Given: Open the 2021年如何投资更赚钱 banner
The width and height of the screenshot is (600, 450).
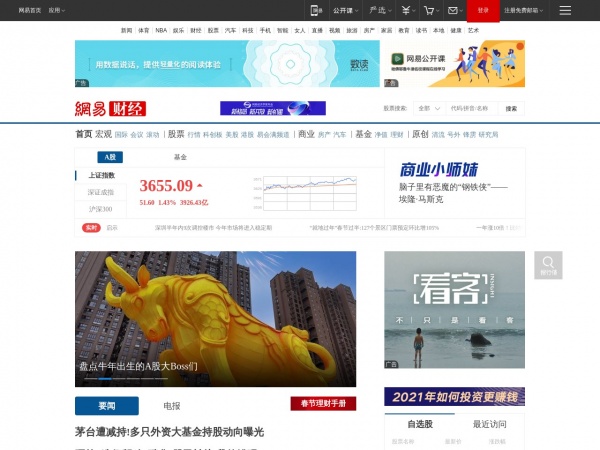Looking at the screenshot, I should [454, 396].
